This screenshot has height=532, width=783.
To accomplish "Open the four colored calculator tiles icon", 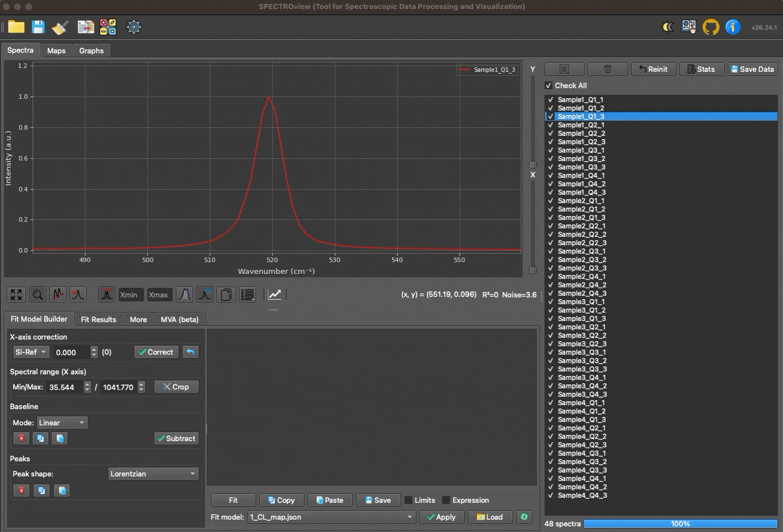I will point(108,27).
